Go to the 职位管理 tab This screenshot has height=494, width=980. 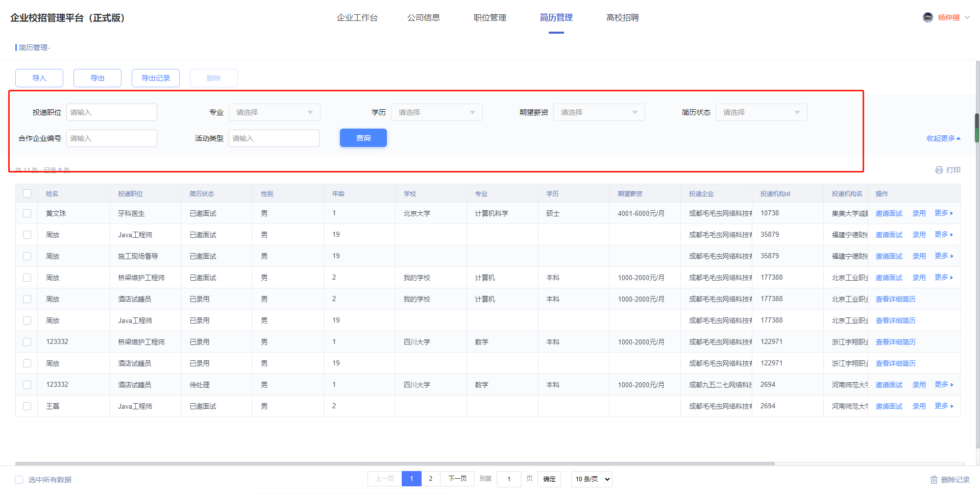pyautogui.click(x=490, y=18)
